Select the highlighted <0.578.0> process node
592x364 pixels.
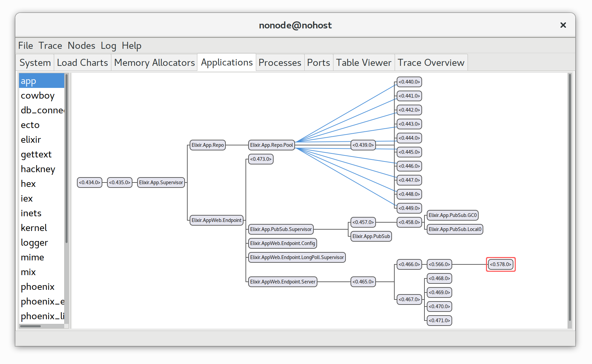coord(500,264)
